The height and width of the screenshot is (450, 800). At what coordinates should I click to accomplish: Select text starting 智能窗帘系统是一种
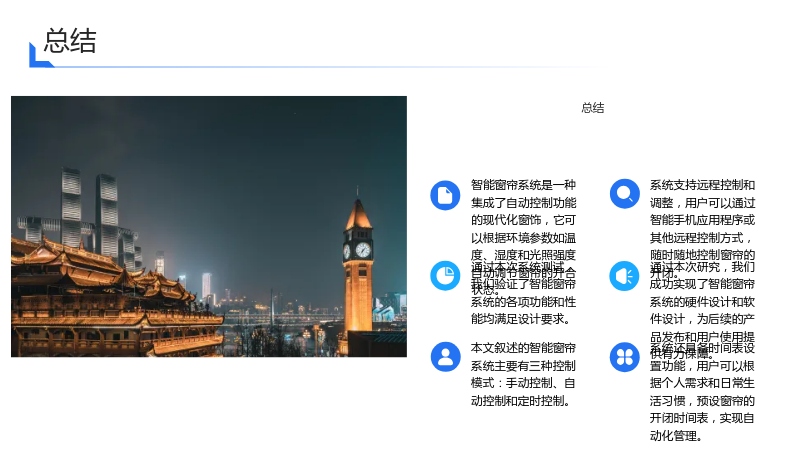click(523, 237)
